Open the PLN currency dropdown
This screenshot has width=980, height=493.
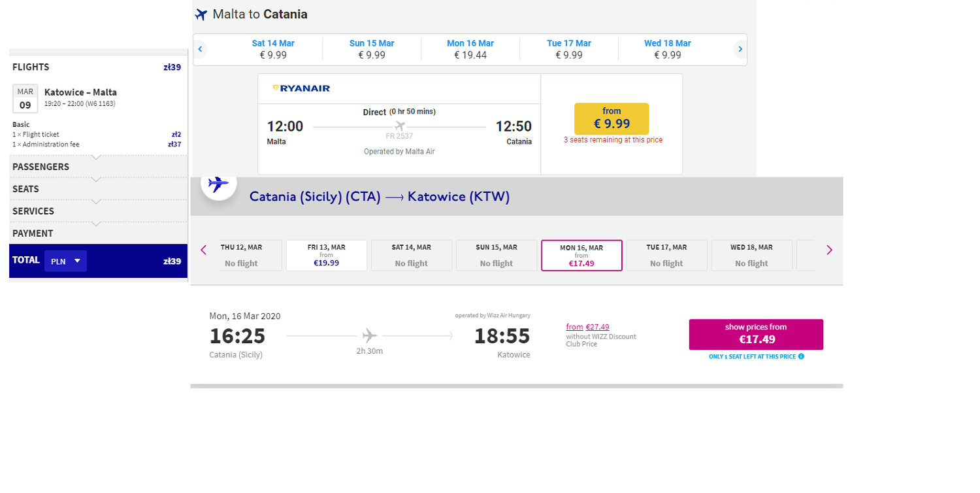point(65,261)
